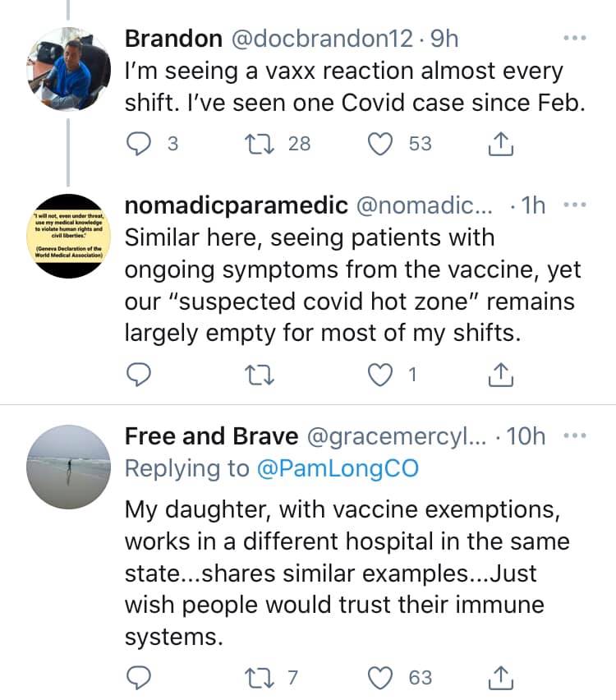The image size is (616, 700).
Task: Open Brandon's profile picture
Action: pos(67,69)
